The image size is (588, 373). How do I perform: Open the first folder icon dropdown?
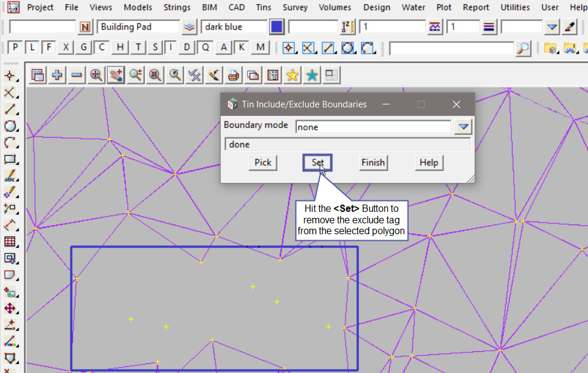551,48
